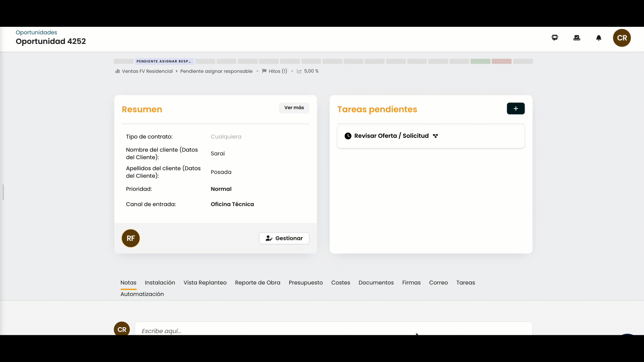Open the Correo tab
644x362 pixels.
pyautogui.click(x=438, y=283)
